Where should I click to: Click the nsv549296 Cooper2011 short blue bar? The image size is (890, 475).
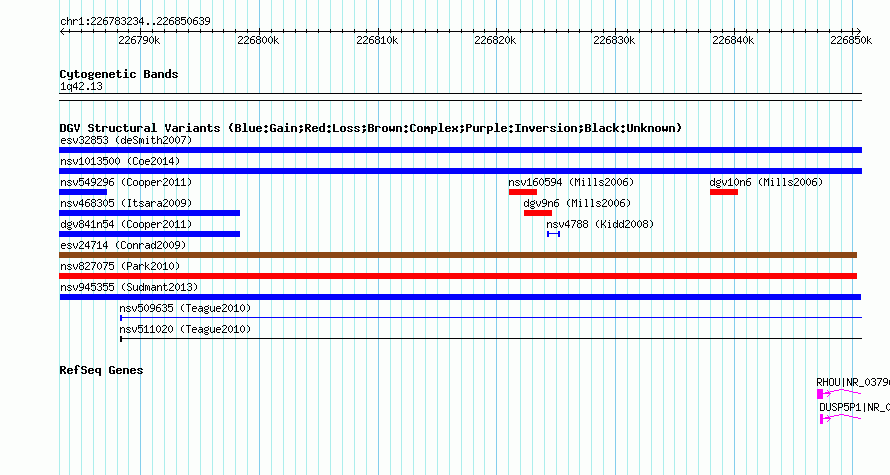tap(83, 192)
